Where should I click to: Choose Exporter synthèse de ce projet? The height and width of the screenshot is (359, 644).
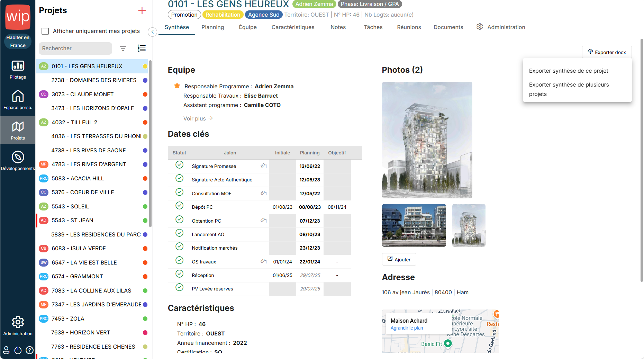pyautogui.click(x=569, y=71)
